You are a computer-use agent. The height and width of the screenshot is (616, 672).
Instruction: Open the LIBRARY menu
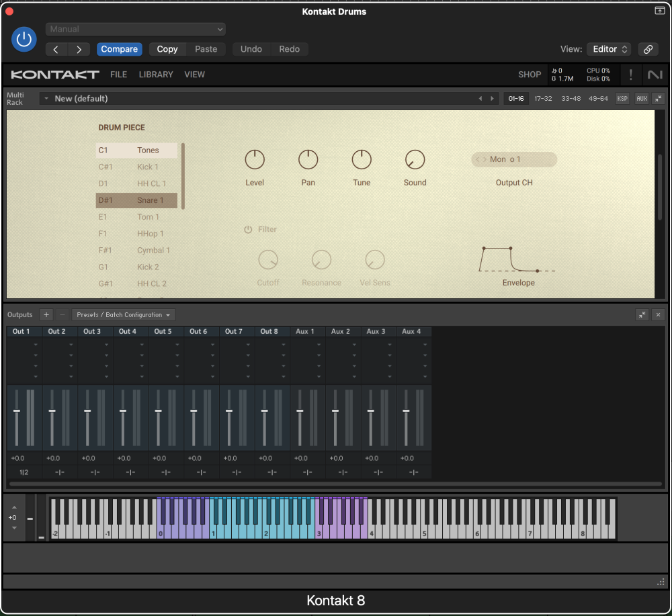pos(156,75)
